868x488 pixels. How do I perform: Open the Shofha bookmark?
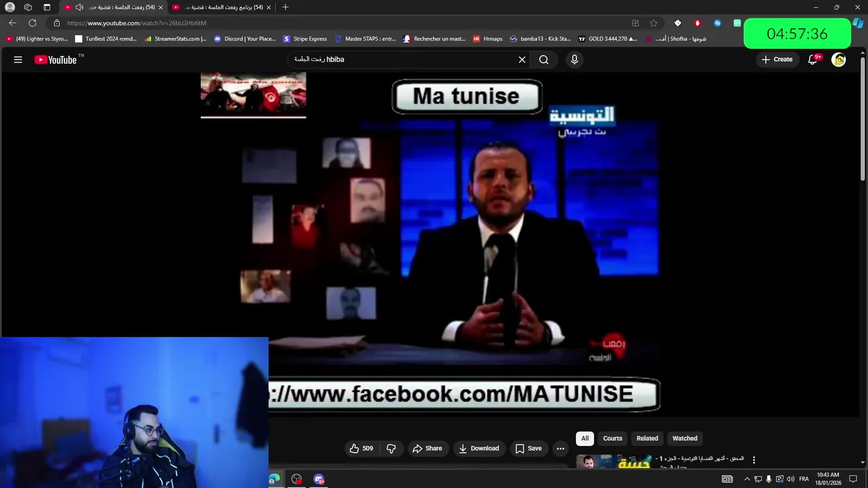point(676,39)
